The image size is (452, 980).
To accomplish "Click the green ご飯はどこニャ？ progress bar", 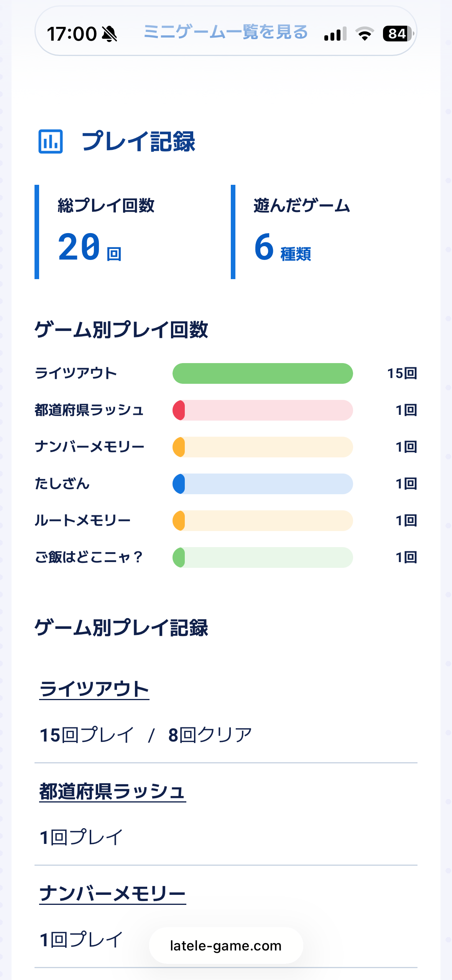I will coord(263,557).
